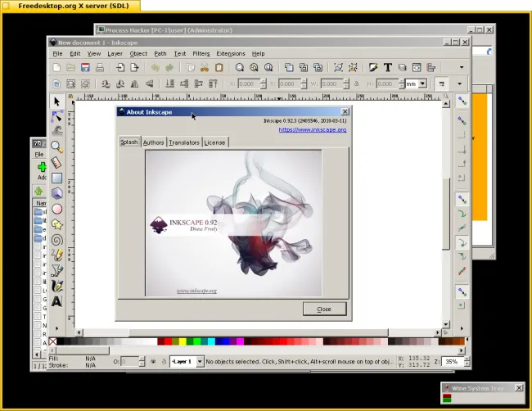The image size is (532, 411).
Task: Open the Path menu
Action: point(160,53)
